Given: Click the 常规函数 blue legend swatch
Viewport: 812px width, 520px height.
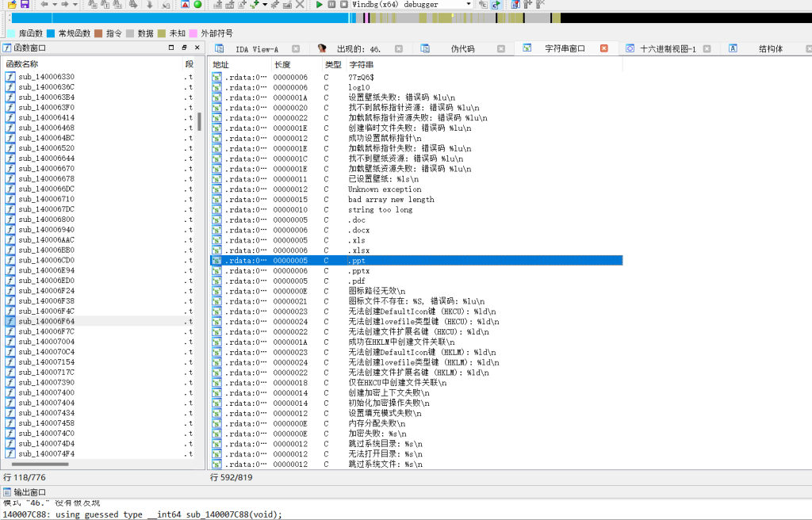Looking at the screenshot, I should pyautogui.click(x=51, y=33).
